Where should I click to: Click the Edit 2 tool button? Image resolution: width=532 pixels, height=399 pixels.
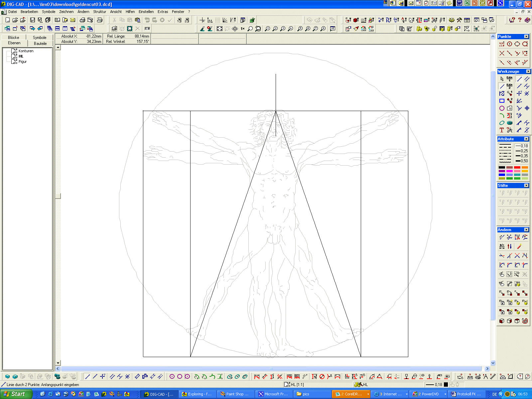click(x=509, y=86)
